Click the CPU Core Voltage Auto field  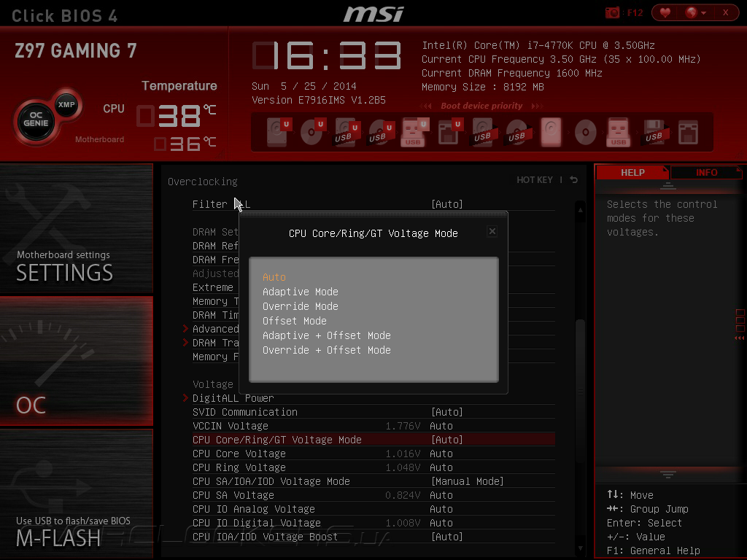pyautogui.click(x=441, y=454)
